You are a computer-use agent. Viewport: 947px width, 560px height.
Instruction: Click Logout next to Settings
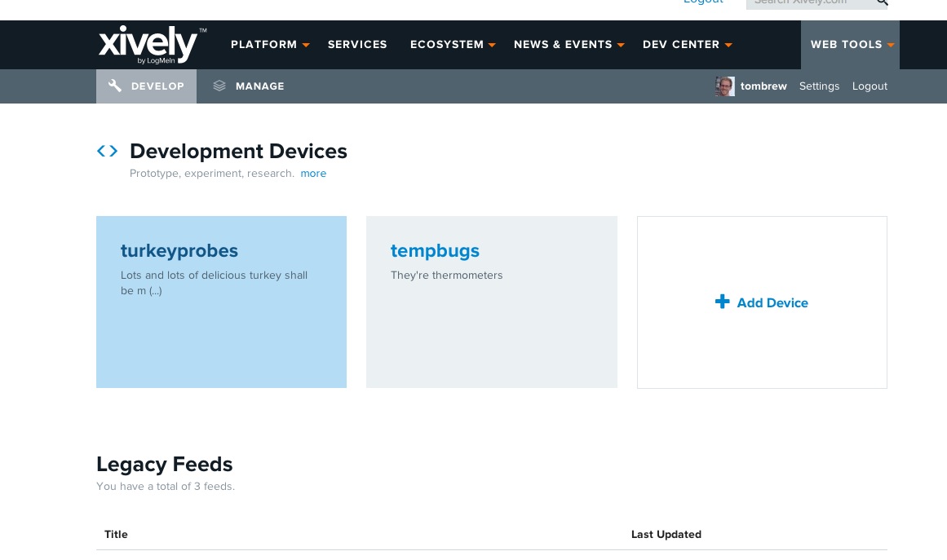click(x=870, y=86)
